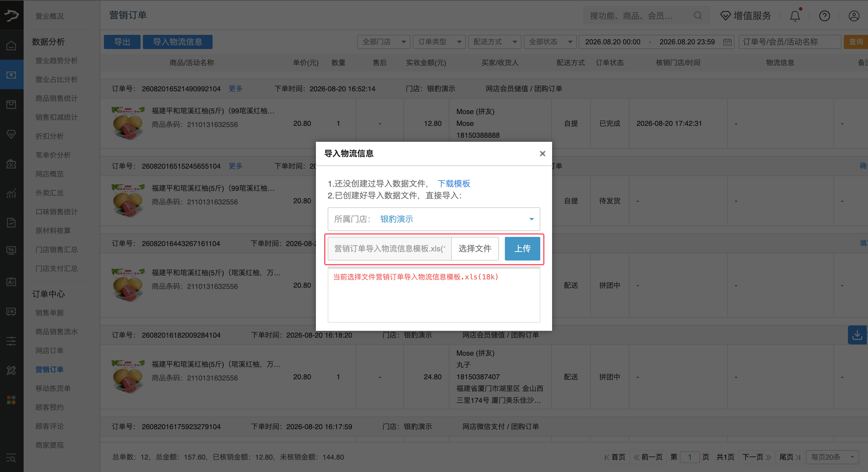
Task: Click the 订单号/会员/活动名称 search field
Action: point(789,42)
